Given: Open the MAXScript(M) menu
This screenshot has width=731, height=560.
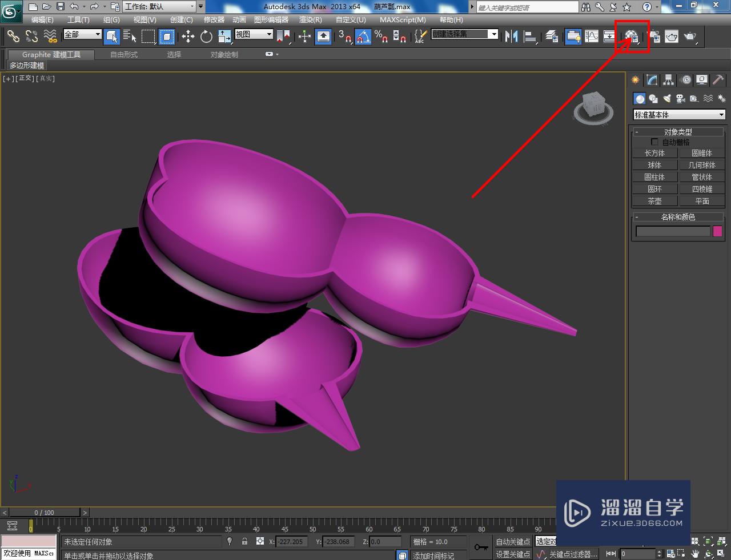Looking at the screenshot, I should point(403,19).
